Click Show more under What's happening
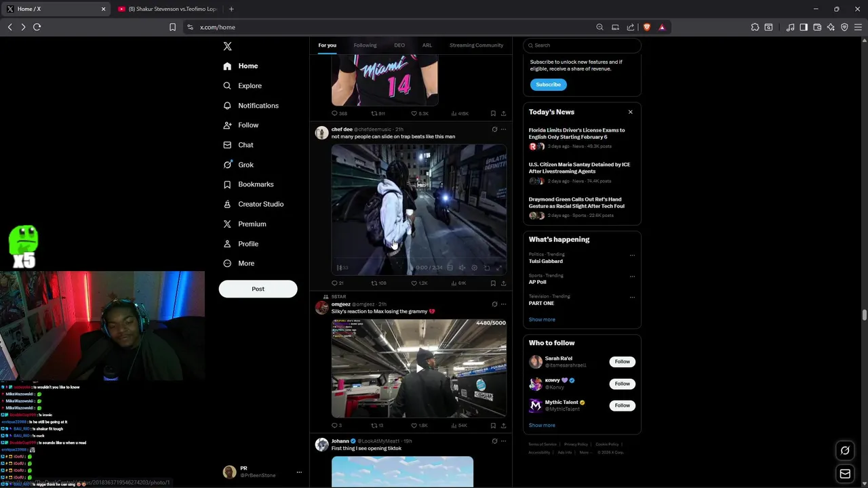Screen dimensions: 868x488 (x=542, y=319)
